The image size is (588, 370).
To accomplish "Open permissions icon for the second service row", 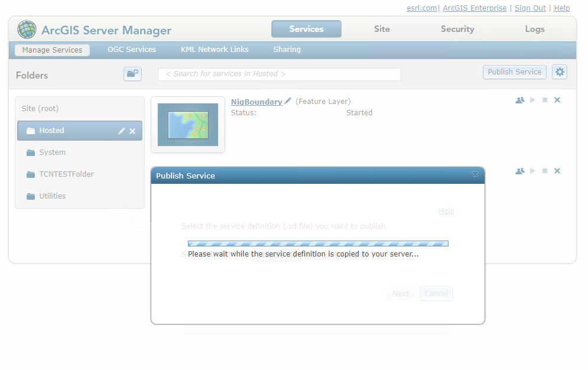I will point(520,171).
